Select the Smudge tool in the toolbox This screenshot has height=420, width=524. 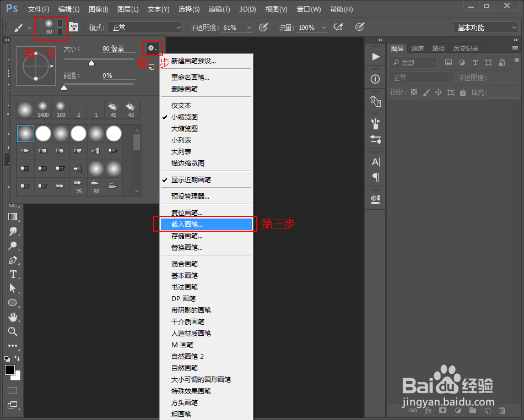13,231
